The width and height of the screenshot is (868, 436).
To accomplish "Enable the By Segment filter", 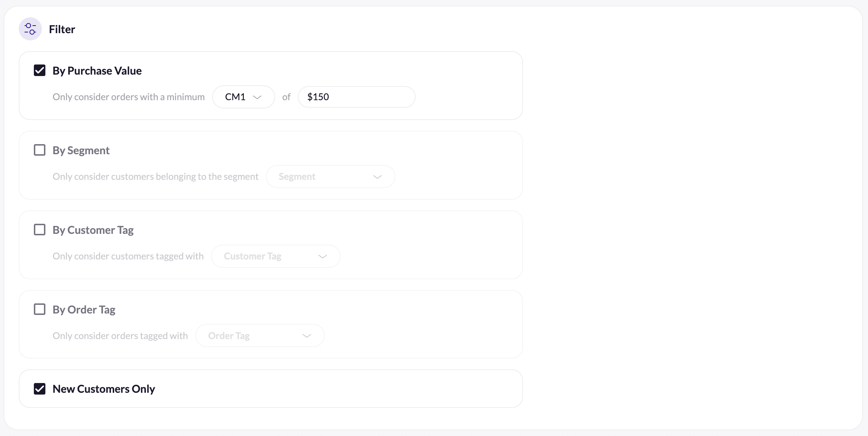I will pyautogui.click(x=40, y=150).
